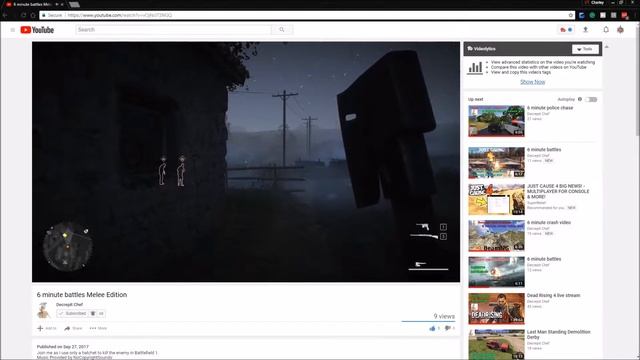Bookmark this page with the star icon
The width and height of the screenshot is (640, 360).
point(571,15)
